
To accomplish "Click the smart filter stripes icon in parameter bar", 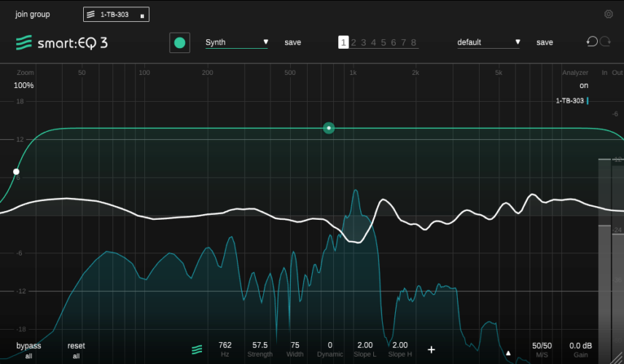I will pyautogui.click(x=197, y=349).
